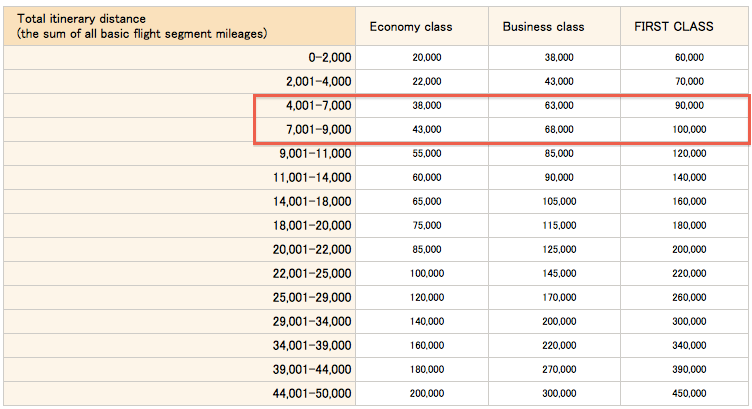This screenshot has width=752, height=409.
Task: Select First Class value for 4,001-7,000
Action: point(690,105)
